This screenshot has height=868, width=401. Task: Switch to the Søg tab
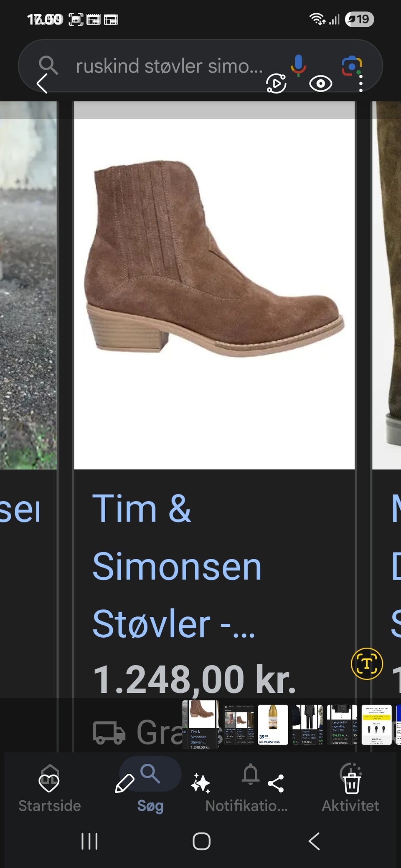pyautogui.click(x=150, y=805)
